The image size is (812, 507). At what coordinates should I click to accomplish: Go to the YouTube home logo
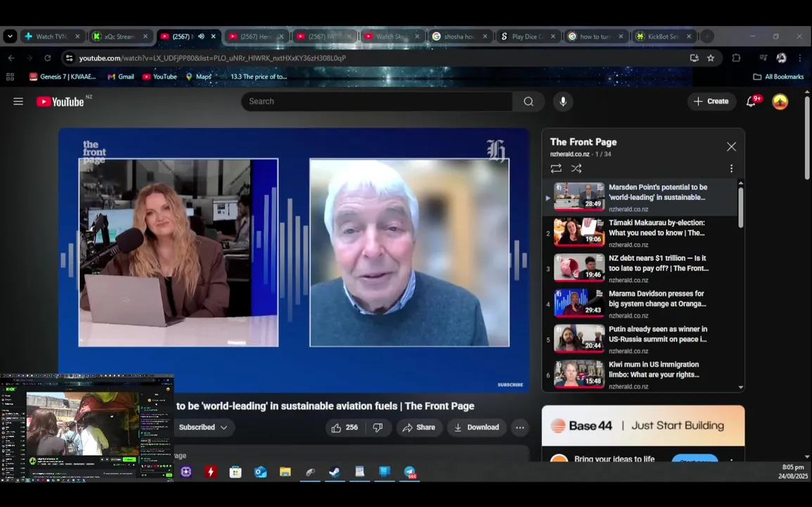60,101
